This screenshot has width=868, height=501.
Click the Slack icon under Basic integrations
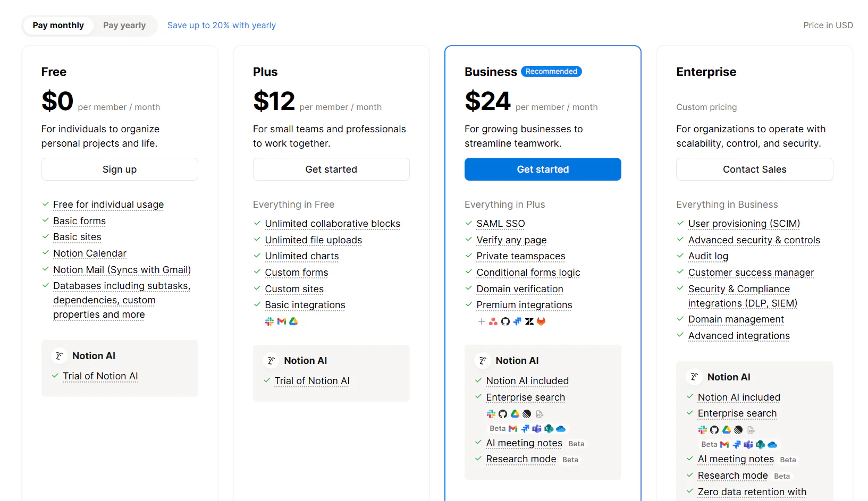269,321
